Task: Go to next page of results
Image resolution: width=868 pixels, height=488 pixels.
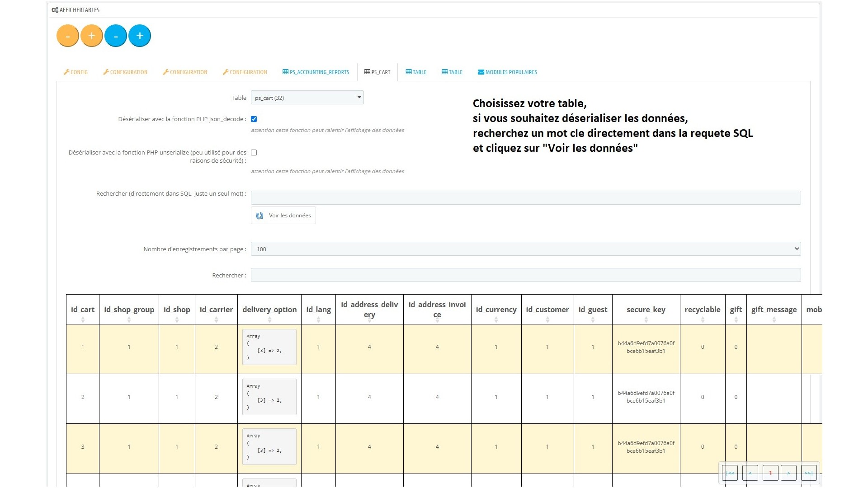Action: click(x=788, y=473)
